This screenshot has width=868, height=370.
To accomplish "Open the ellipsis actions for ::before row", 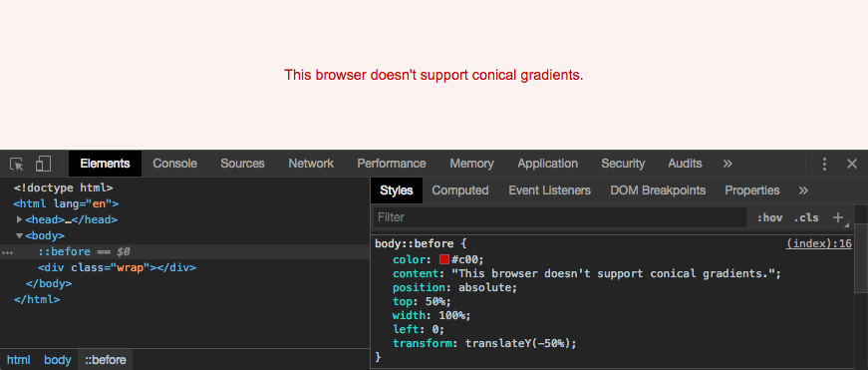I will point(7,252).
